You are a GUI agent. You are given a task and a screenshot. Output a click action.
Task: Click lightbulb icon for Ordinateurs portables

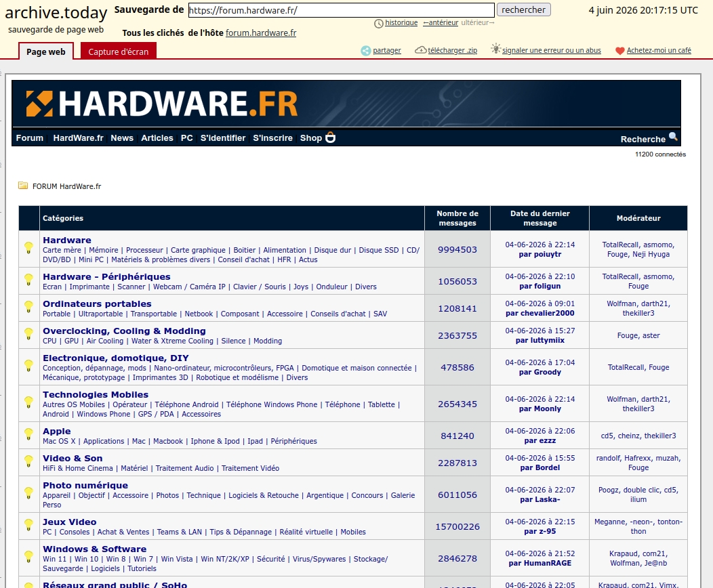(28, 307)
